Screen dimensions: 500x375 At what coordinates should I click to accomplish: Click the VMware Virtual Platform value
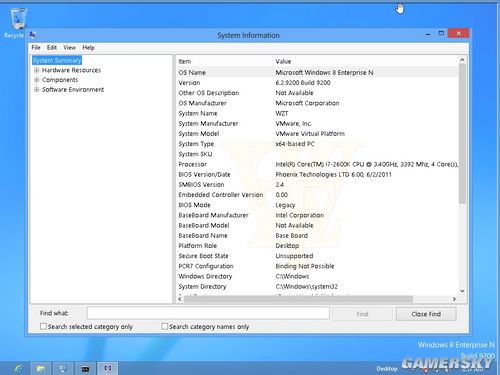click(x=310, y=134)
